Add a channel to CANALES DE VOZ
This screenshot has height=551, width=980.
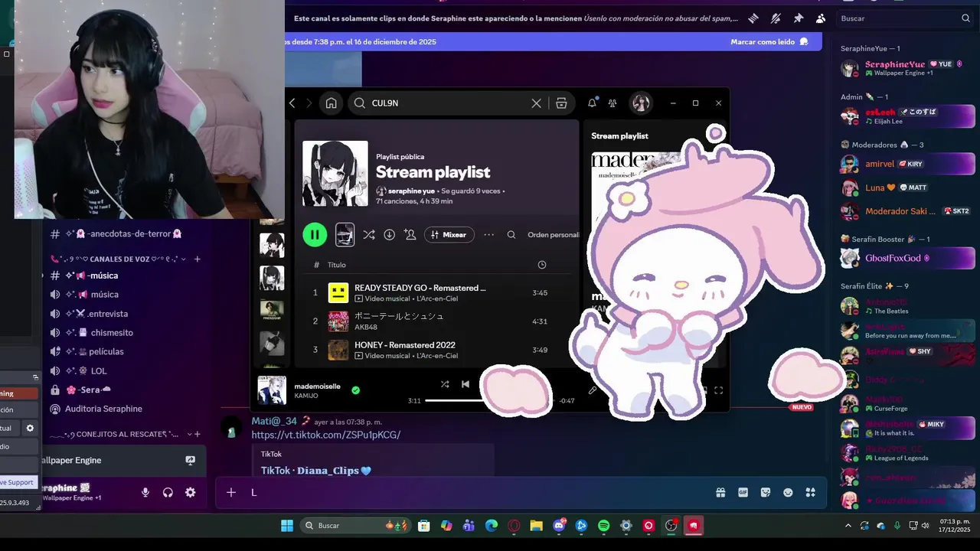[x=197, y=259]
